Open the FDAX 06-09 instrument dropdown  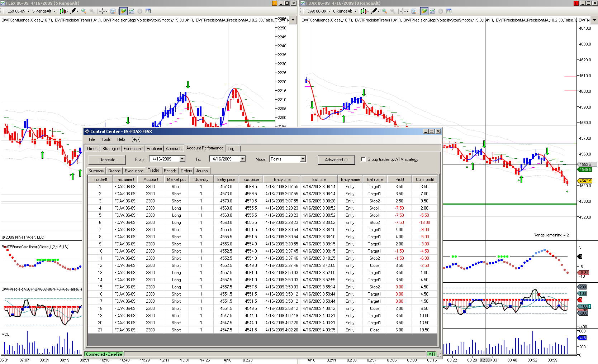pyautogui.click(x=329, y=11)
